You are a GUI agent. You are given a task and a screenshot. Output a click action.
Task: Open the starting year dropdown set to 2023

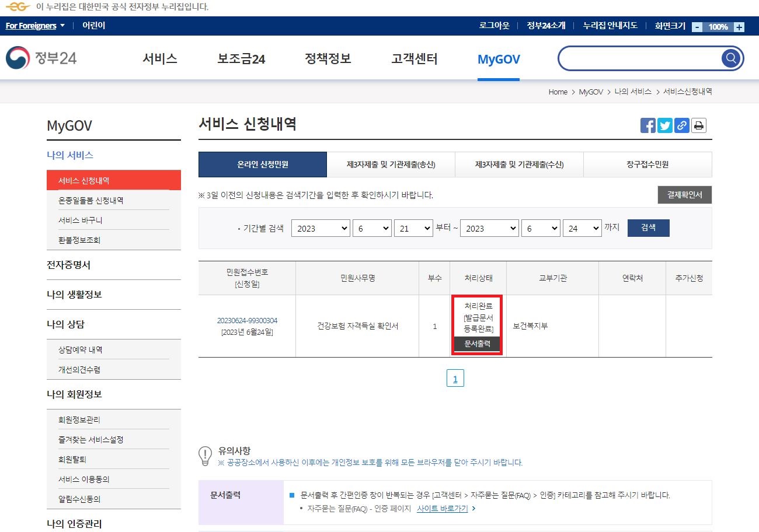pyautogui.click(x=321, y=228)
